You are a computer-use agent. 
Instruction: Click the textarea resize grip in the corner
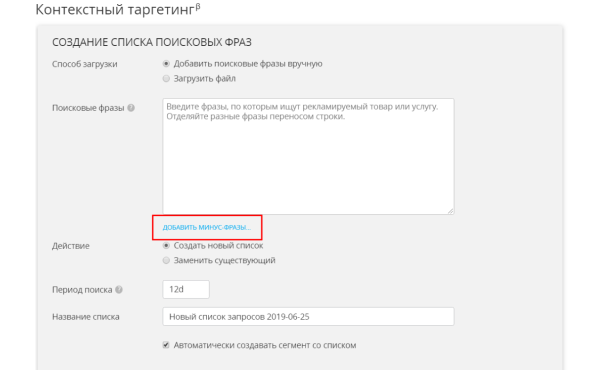tap(450, 210)
